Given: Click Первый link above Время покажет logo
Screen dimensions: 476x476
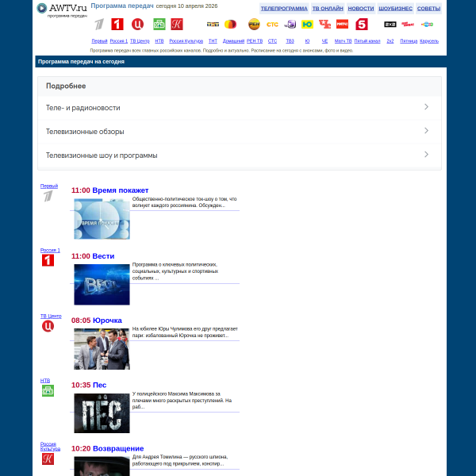Looking at the screenshot, I should (49, 186).
